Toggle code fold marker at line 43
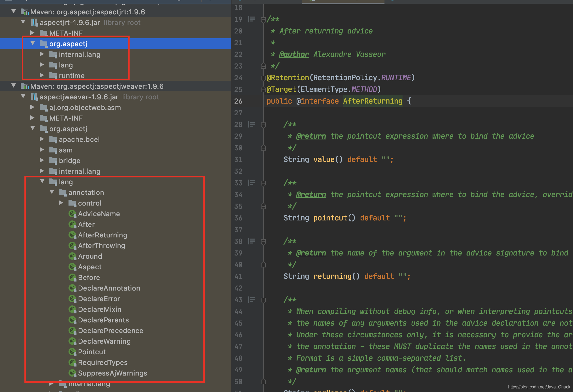This screenshot has height=392, width=573. (x=263, y=300)
